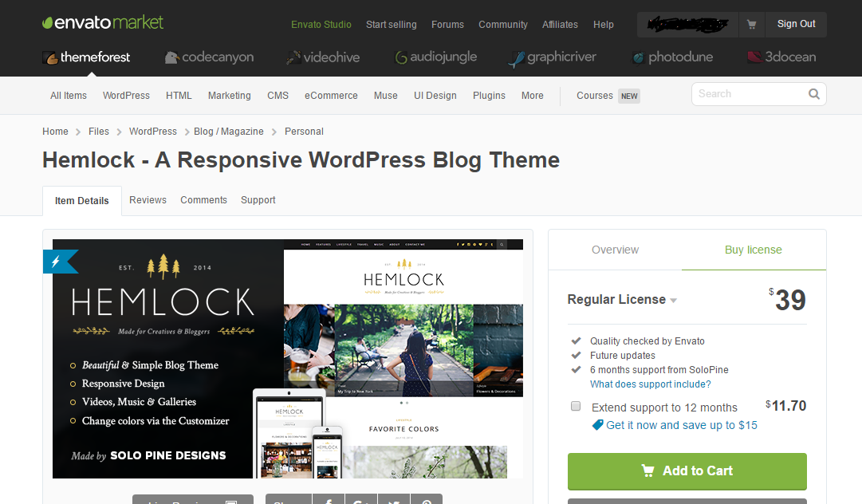Switch to the Item Details tab
Screen dimensions: 862x504
pos(82,201)
